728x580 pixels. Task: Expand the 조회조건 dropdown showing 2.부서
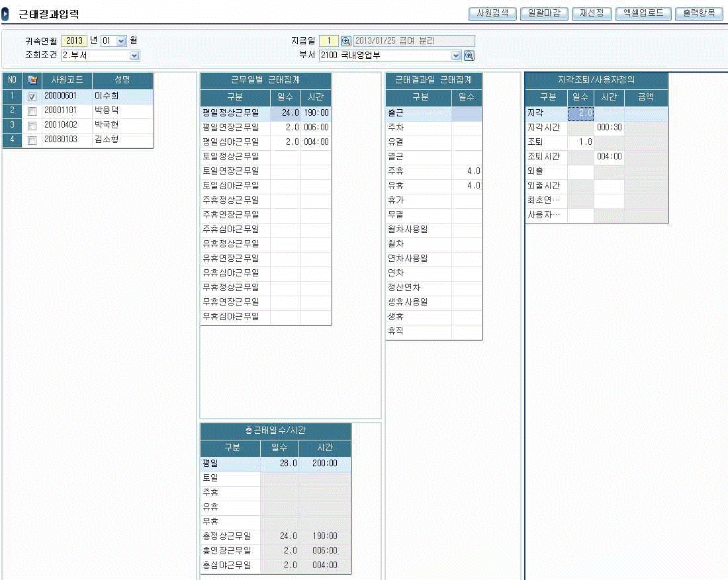tap(134, 56)
